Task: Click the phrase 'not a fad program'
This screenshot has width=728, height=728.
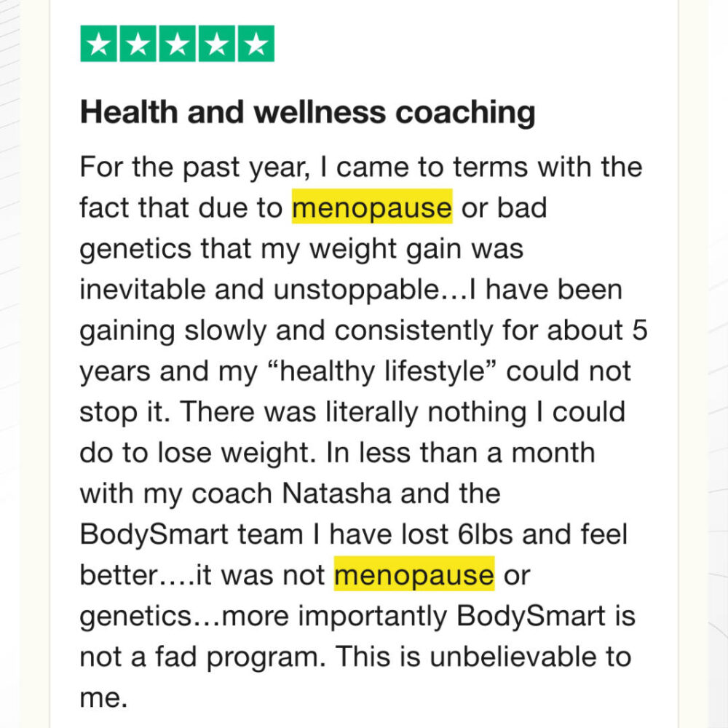Action: click(x=202, y=657)
